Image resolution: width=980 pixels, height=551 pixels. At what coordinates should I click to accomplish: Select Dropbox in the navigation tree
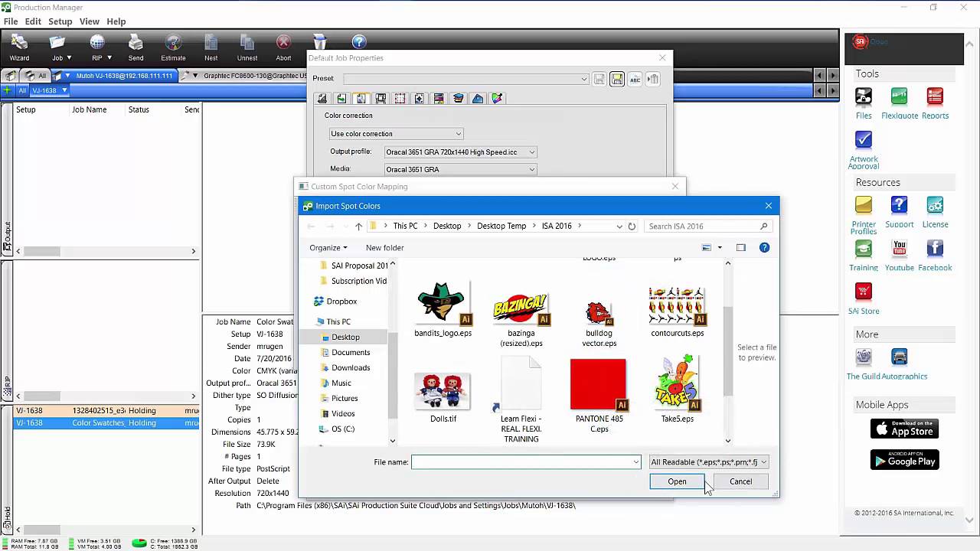[341, 302]
